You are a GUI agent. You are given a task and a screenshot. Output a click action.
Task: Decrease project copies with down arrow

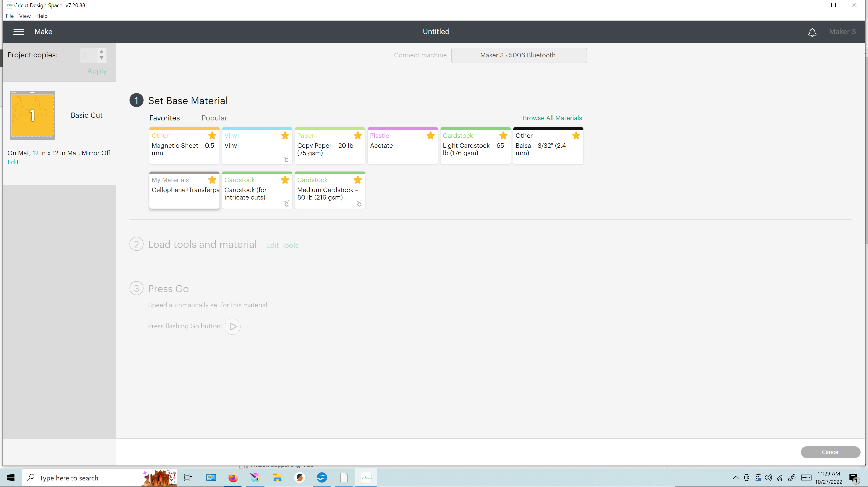tap(101, 58)
